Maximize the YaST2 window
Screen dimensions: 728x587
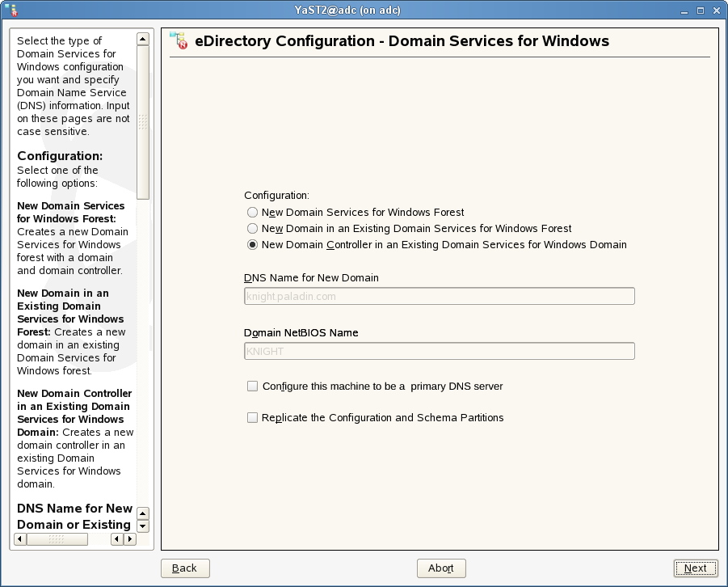701,11
